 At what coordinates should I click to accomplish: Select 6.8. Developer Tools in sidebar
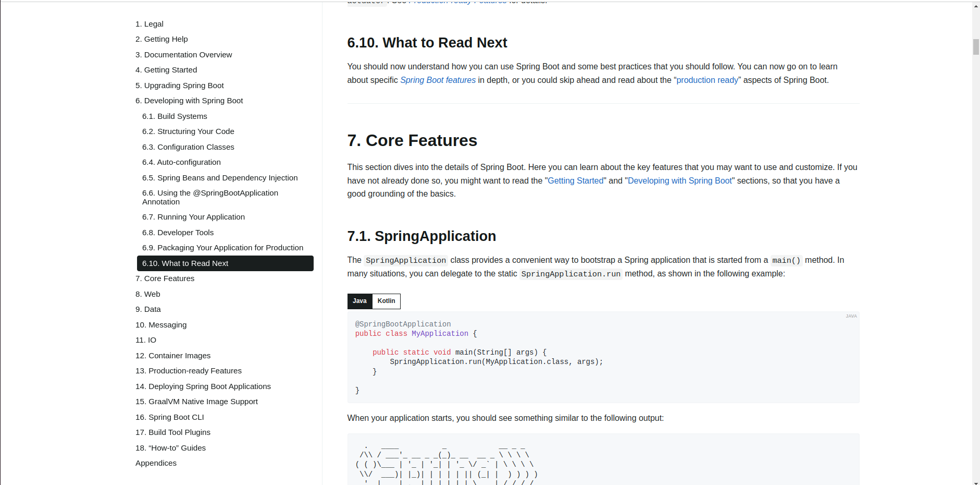178,232
